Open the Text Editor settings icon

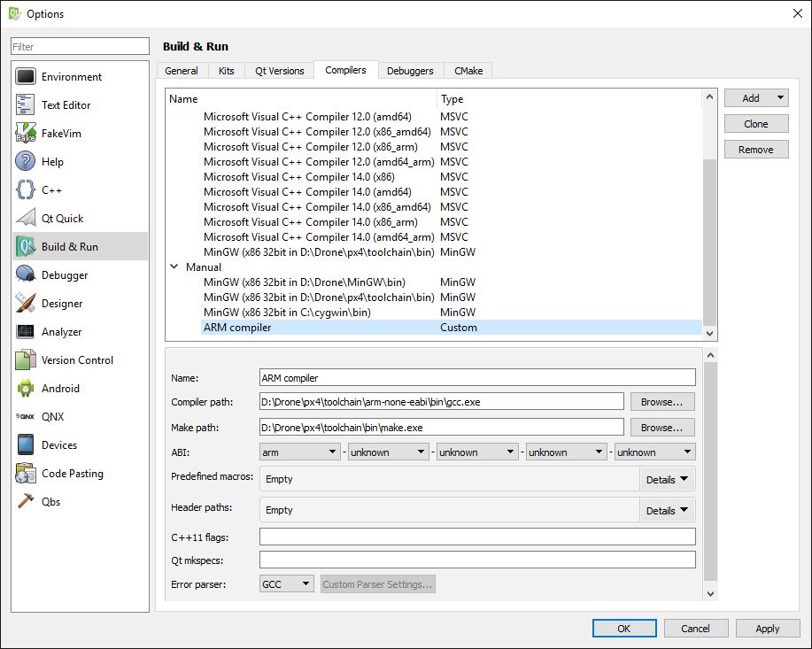pyautogui.click(x=26, y=104)
